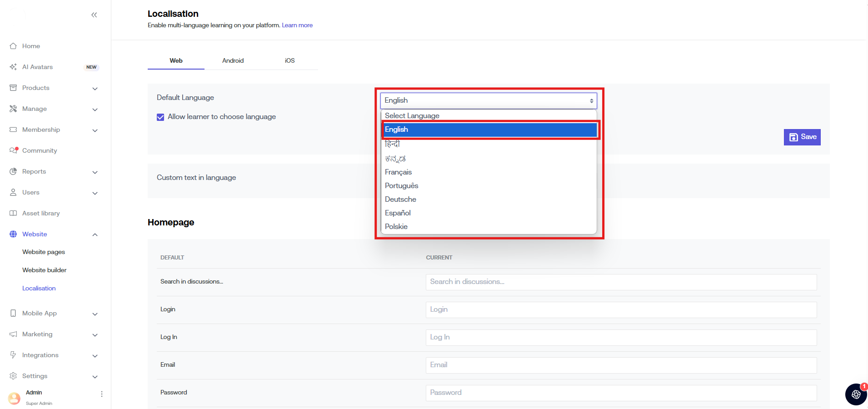Open the help chat widget icon
The image size is (868, 409).
(856, 394)
